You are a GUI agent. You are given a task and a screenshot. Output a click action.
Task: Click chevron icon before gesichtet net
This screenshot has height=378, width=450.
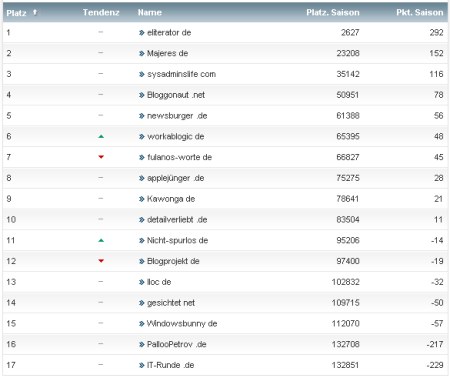[142, 303]
